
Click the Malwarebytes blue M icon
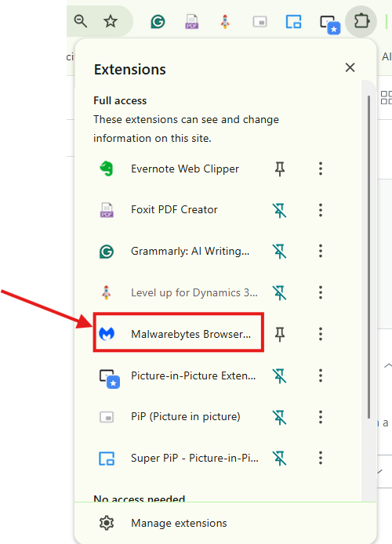pos(107,334)
